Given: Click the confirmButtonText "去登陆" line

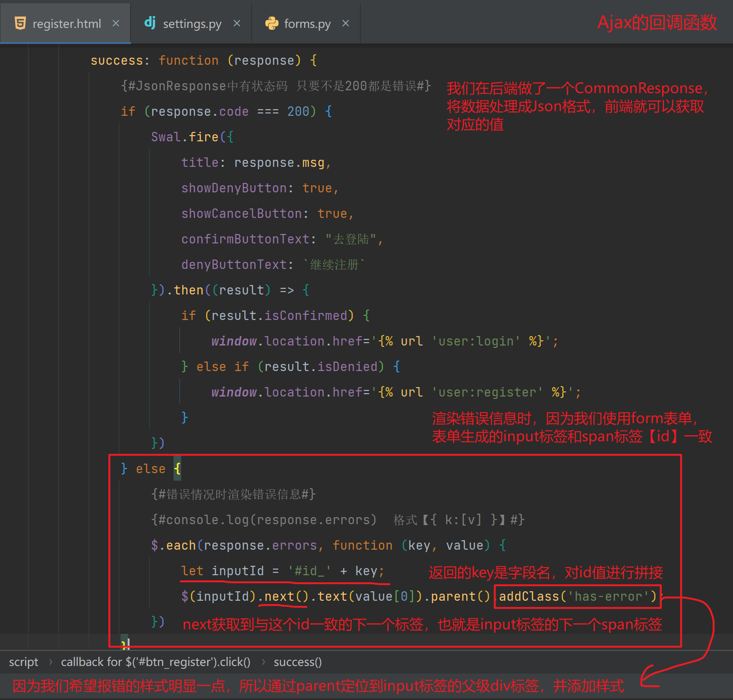Looking at the screenshot, I should [282, 239].
